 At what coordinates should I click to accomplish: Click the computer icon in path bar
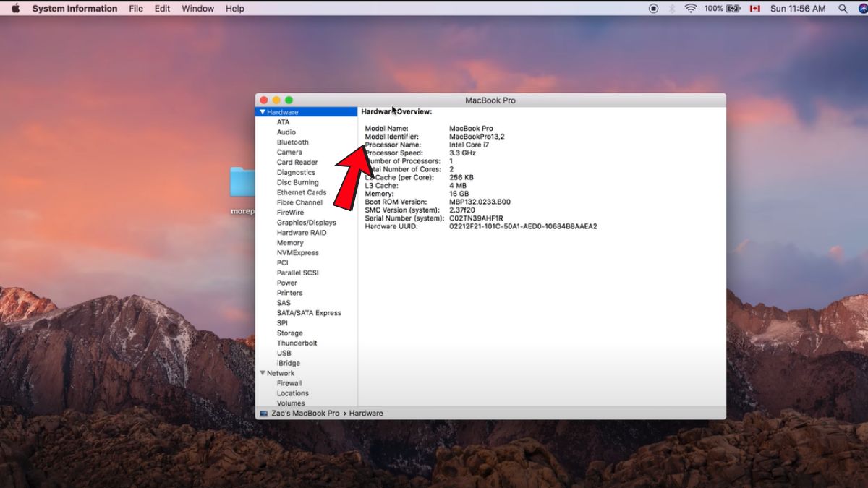tap(264, 414)
